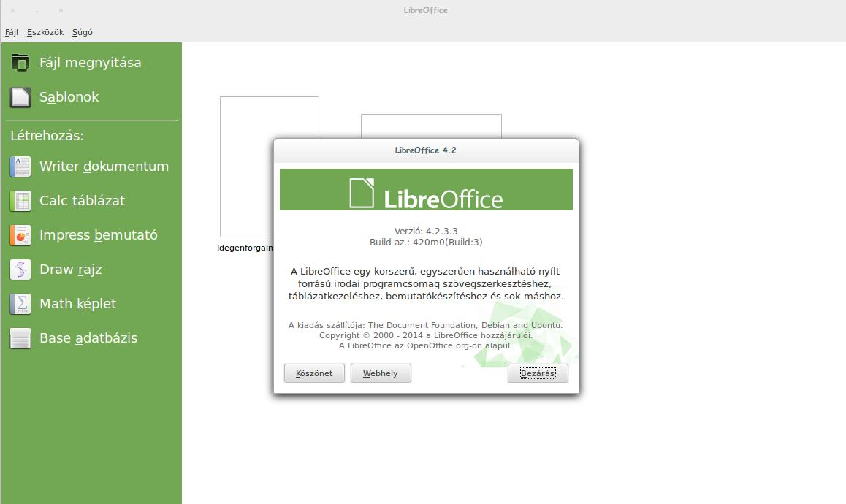Click 'A kiadás szállítója' vendor line
Viewport: 846px width, 504px height.
[426, 325]
